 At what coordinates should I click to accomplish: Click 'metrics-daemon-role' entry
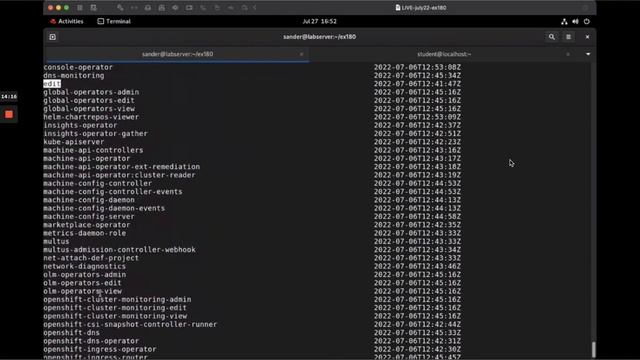coord(84,233)
